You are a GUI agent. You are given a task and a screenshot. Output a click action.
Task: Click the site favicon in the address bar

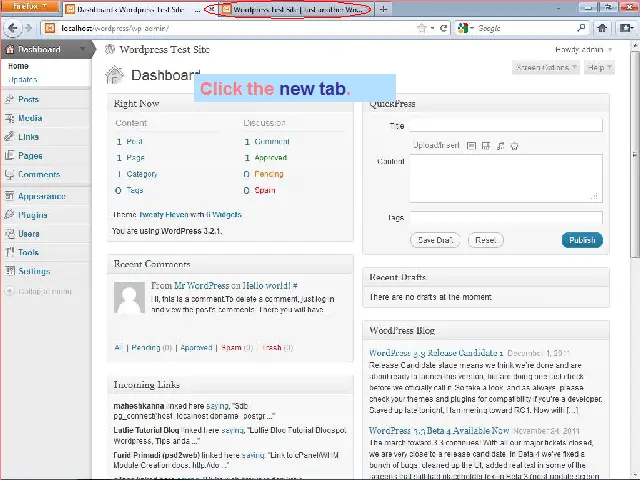[50, 28]
